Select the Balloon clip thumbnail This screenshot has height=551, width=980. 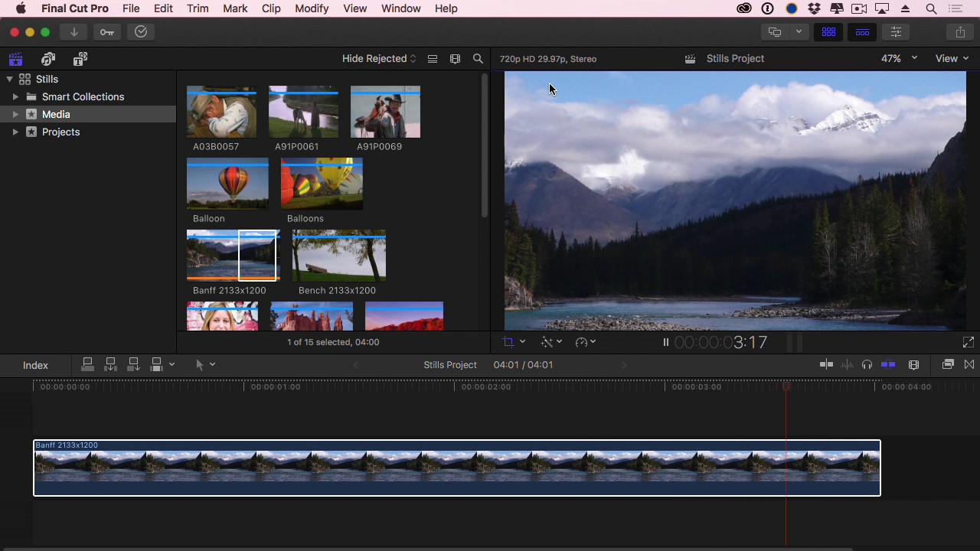(227, 184)
